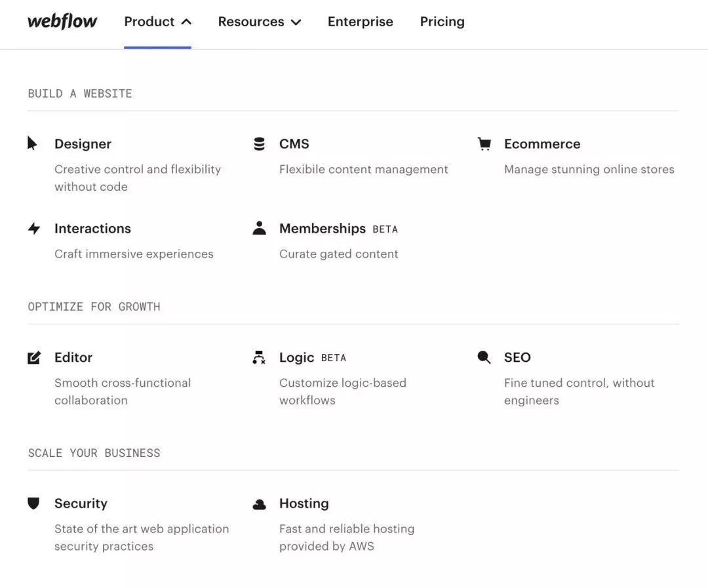The height and width of the screenshot is (588, 708).
Task: Click the CMS database stack icon
Action: (x=260, y=144)
